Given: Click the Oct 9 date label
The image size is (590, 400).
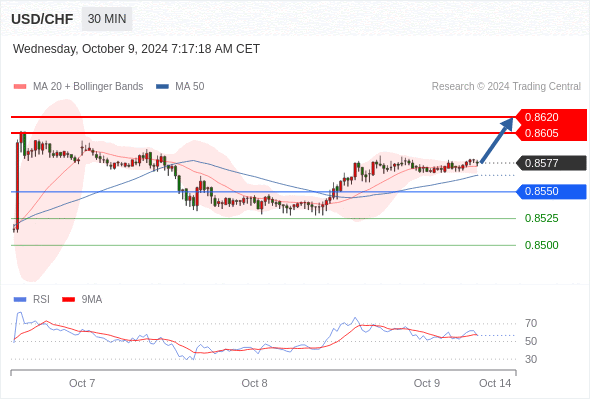Looking at the screenshot, I should (x=427, y=383).
